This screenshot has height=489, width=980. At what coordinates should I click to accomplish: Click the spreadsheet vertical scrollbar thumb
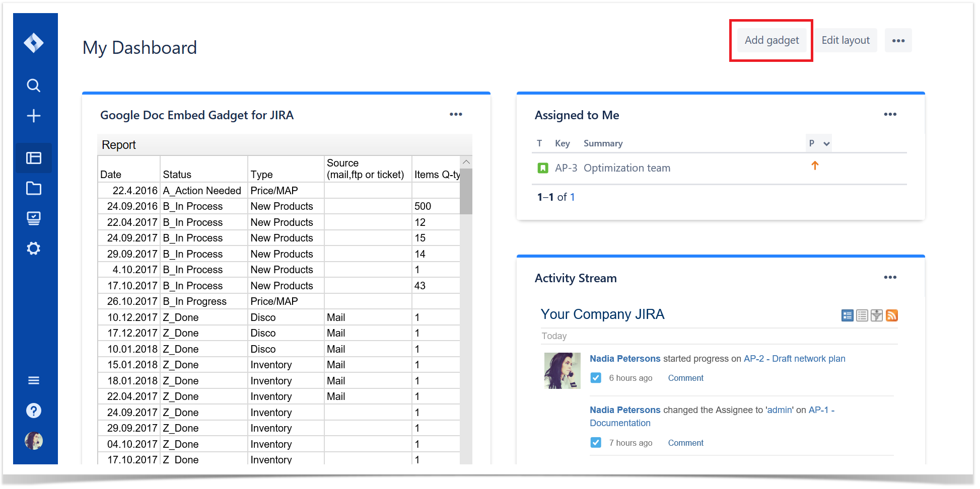466,191
